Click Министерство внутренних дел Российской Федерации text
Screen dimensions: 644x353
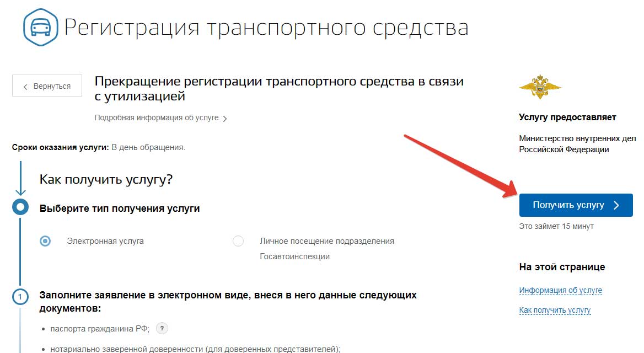tap(577, 144)
